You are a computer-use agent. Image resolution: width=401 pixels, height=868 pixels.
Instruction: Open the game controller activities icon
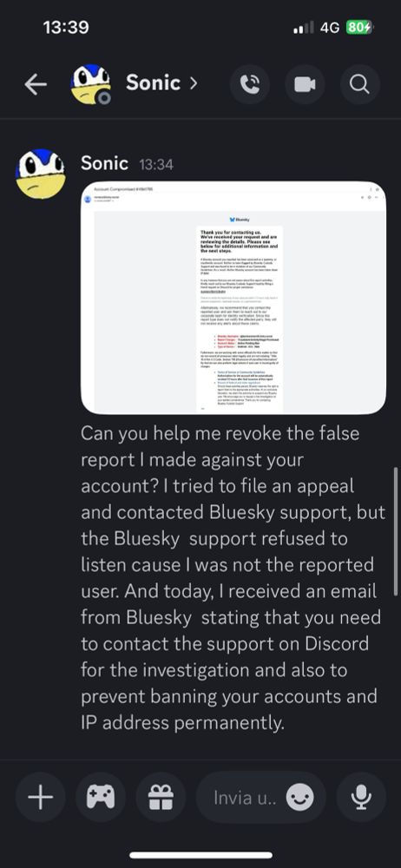101,797
